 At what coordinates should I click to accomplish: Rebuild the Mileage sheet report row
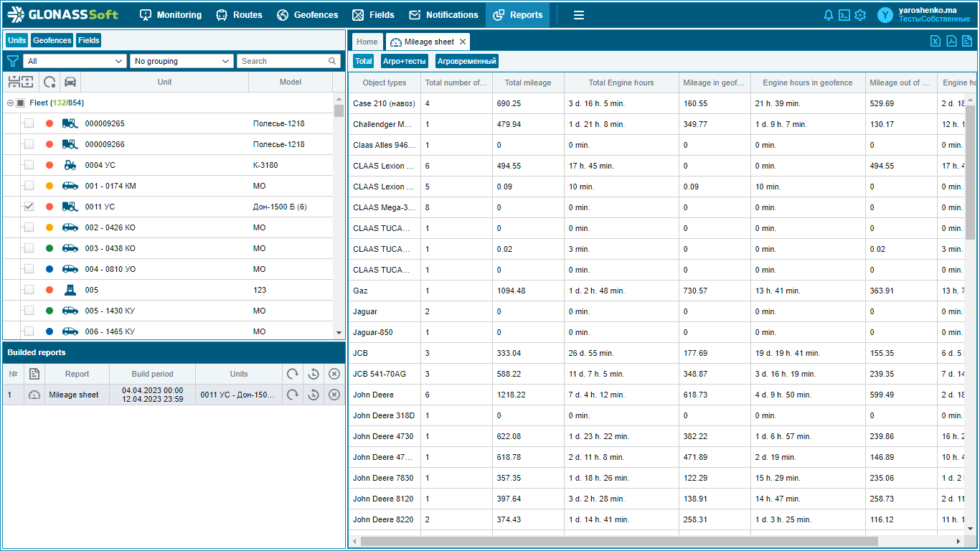pos(292,395)
